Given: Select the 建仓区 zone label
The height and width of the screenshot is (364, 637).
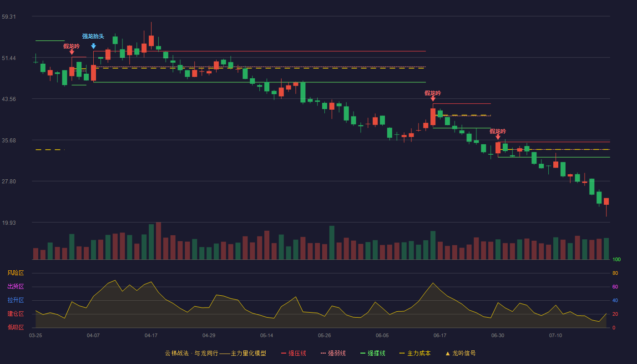Looking at the screenshot, I should tap(15, 314).
